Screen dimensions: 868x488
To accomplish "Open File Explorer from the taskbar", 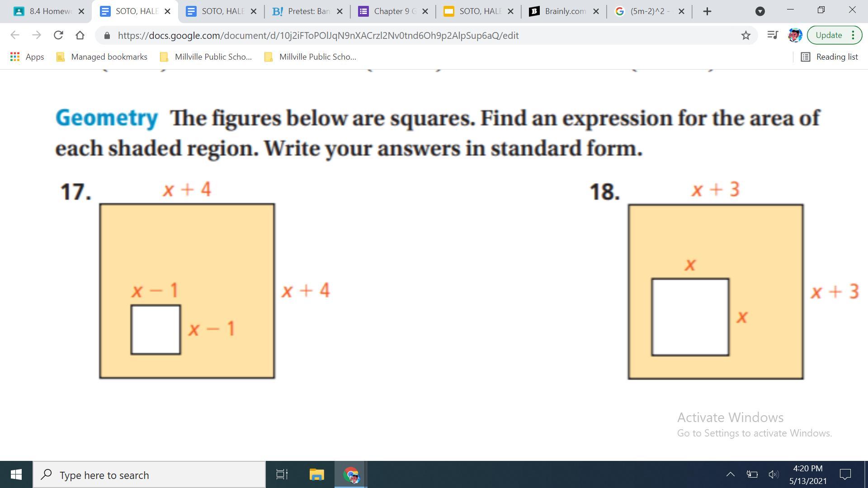I will [316, 475].
